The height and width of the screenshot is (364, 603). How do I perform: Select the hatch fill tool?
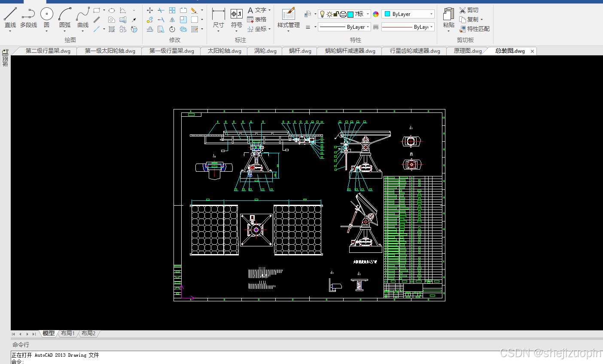click(x=112, y=29)
